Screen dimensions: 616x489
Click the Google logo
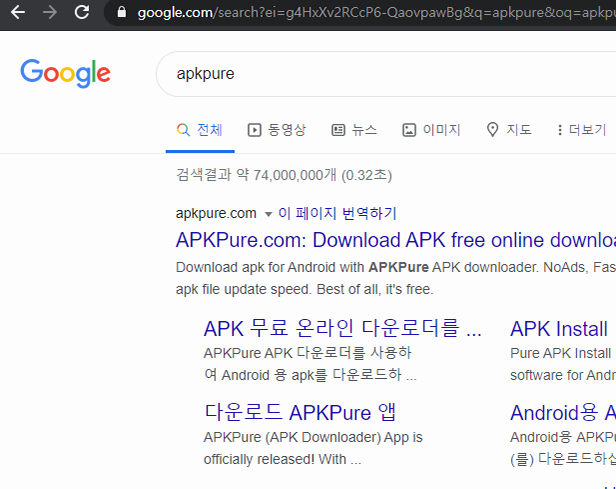(65, 73)
